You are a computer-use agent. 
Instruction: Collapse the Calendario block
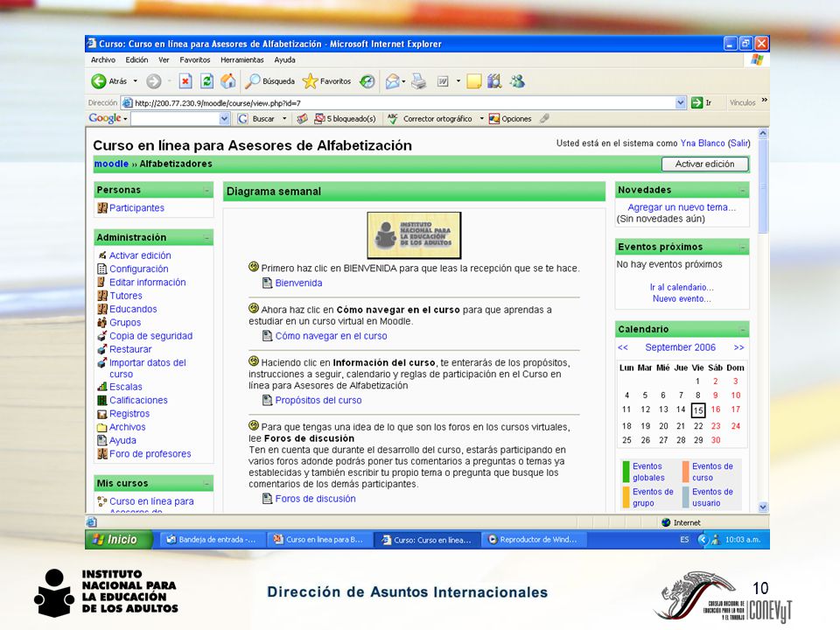743,330
